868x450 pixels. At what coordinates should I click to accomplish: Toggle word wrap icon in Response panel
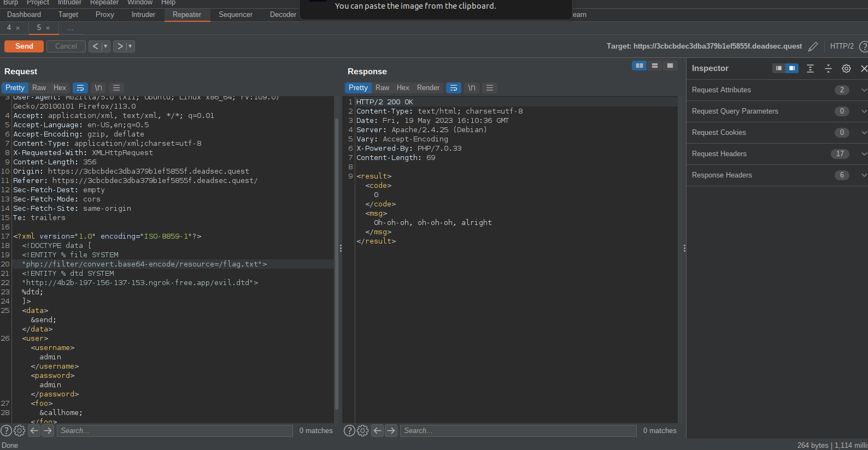(454, 88)
